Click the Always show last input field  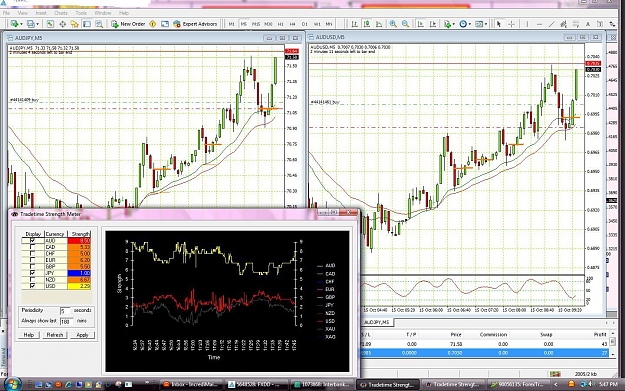(x=66, y=321)
